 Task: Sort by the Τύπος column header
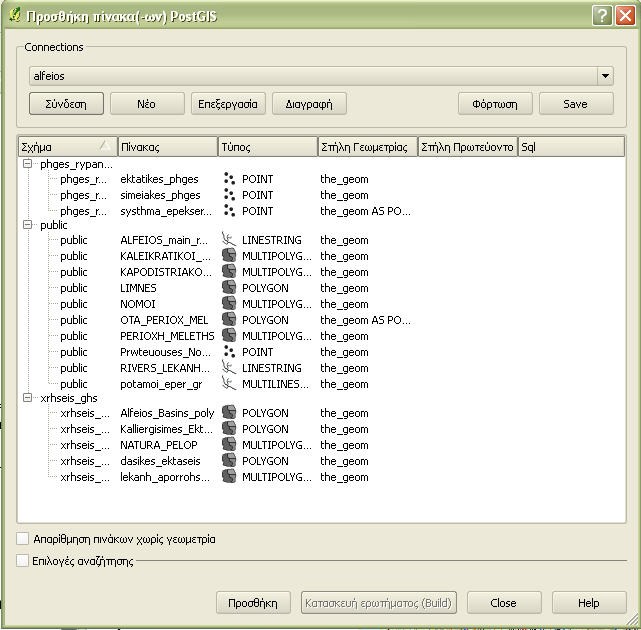268,147
